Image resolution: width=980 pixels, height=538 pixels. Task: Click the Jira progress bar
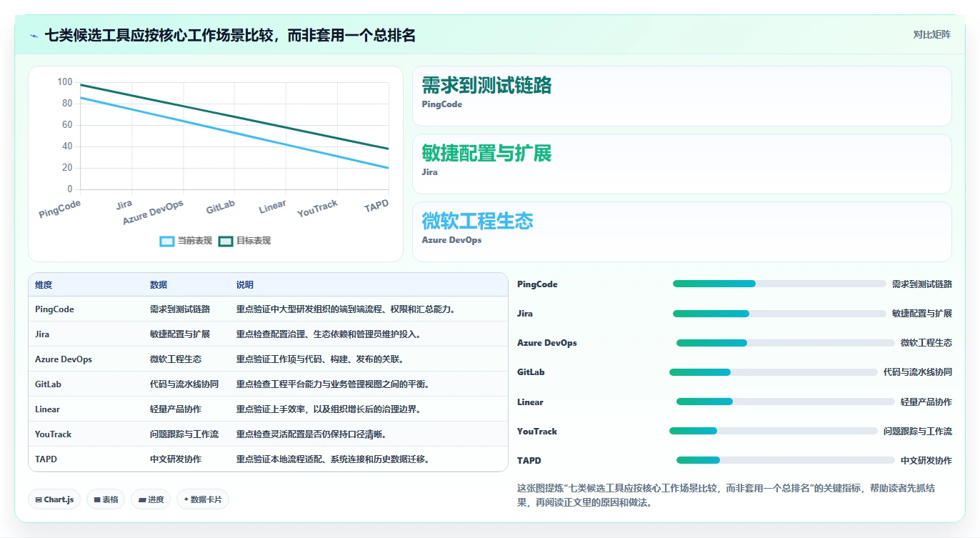pyautogui.click(x=779, y=313)
